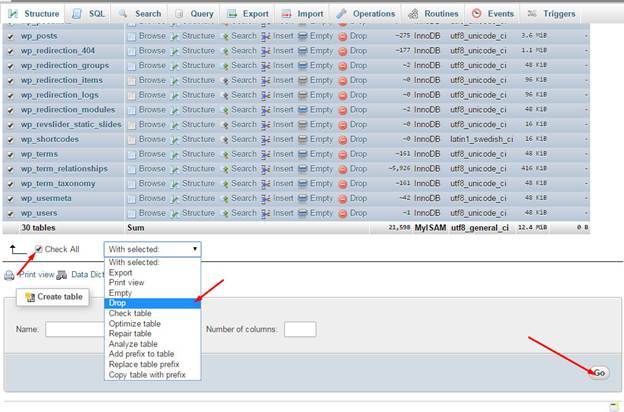The height and width of the screenshot is (412, 624).
Task: Open the wp_term_relationships table link
Action: [x=64, y=169]
